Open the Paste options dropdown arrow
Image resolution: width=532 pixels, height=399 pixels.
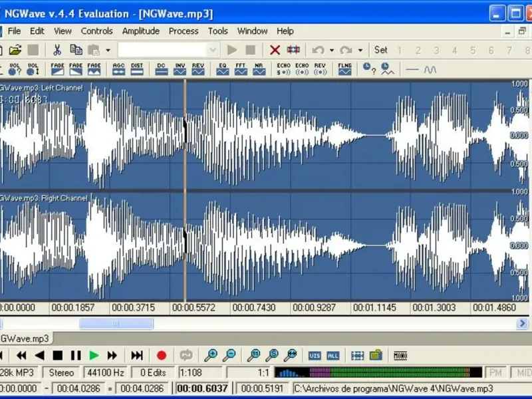tap(108, 50)
